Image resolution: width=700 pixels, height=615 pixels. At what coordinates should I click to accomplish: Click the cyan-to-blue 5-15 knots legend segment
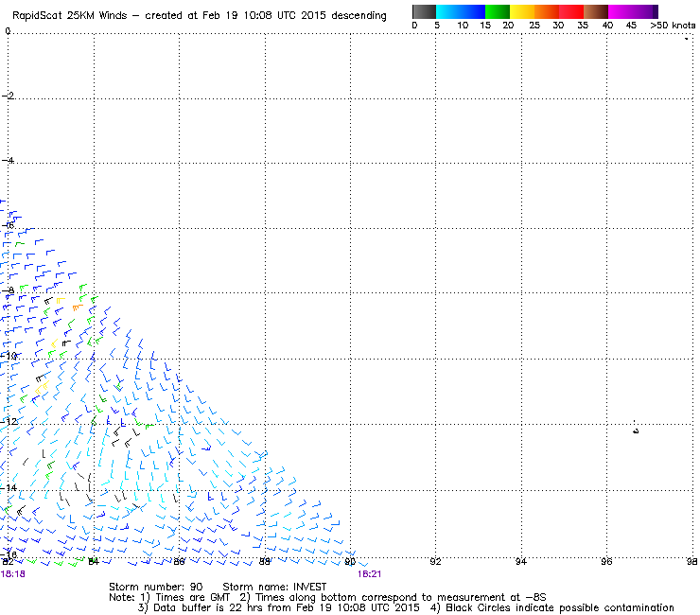pyautogui.click(x=461, y=11)
